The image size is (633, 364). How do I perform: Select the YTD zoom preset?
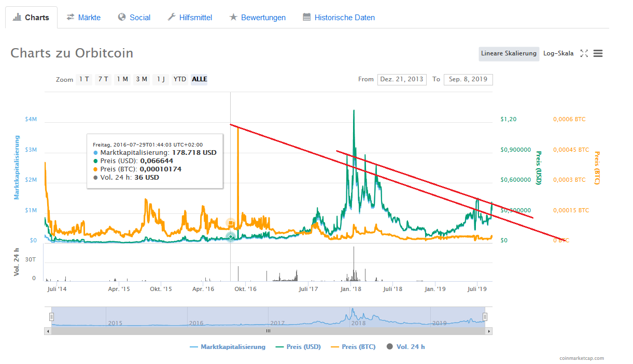click(x=179, y=79)
